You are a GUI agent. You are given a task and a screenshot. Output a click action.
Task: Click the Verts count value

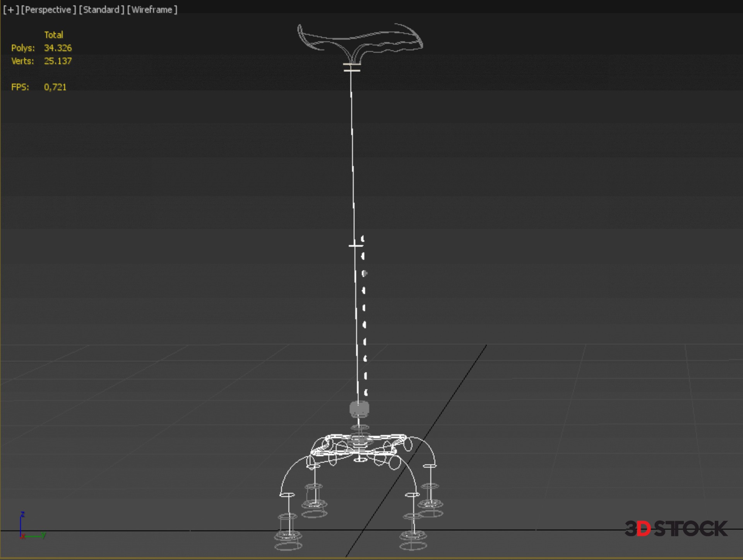tap(58, 61)
